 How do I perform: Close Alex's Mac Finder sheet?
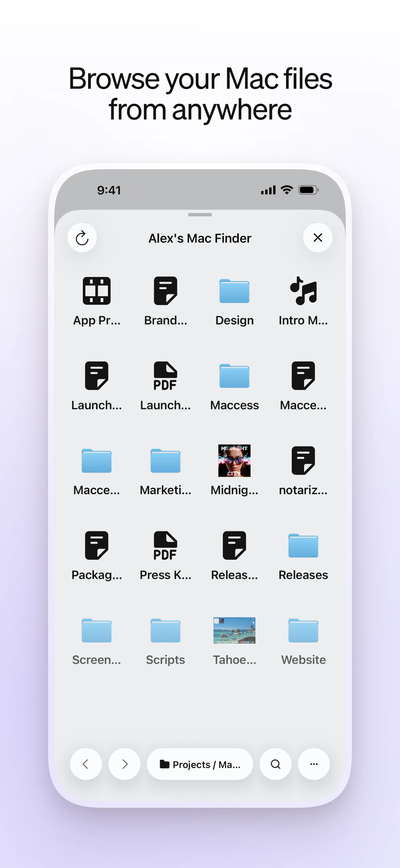tap(317, 238)
